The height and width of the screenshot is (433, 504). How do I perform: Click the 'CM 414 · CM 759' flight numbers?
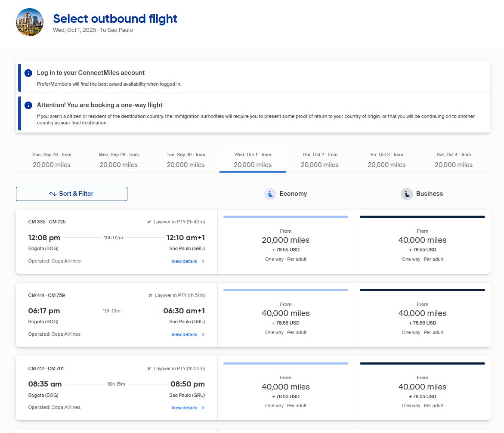(x=46, y=295)
